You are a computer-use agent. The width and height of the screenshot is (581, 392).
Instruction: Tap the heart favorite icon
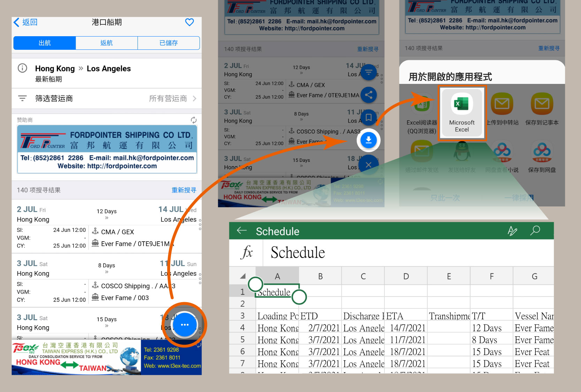189,22
